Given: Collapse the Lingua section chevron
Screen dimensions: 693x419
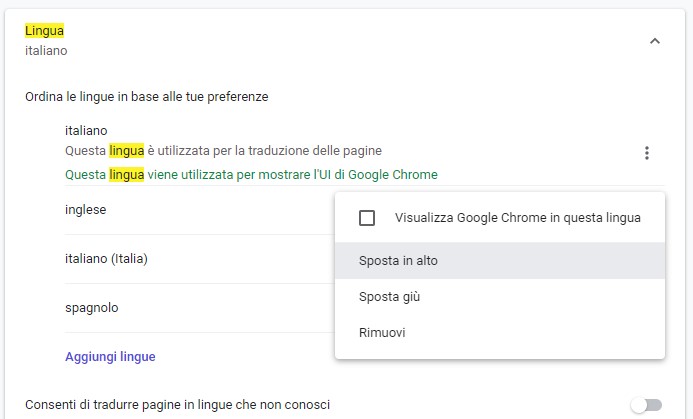Looking at the screenshot, I should [655, 41].
